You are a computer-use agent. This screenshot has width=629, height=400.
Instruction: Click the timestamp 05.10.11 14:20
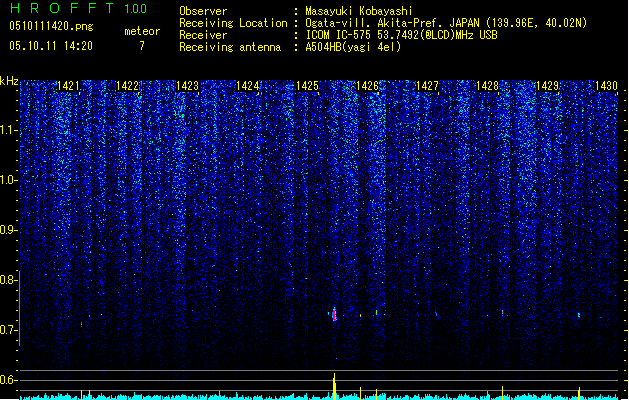click(x=51, y=46)
